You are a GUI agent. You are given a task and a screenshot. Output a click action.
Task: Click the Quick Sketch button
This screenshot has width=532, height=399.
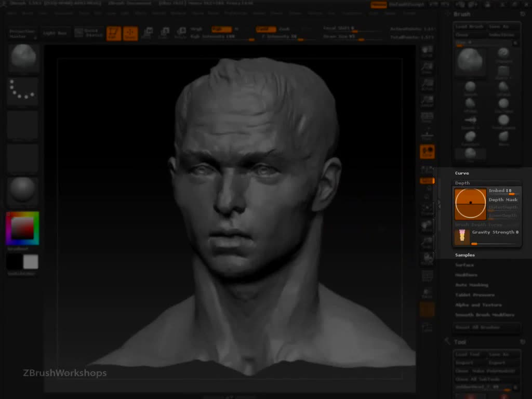point(88,33)
